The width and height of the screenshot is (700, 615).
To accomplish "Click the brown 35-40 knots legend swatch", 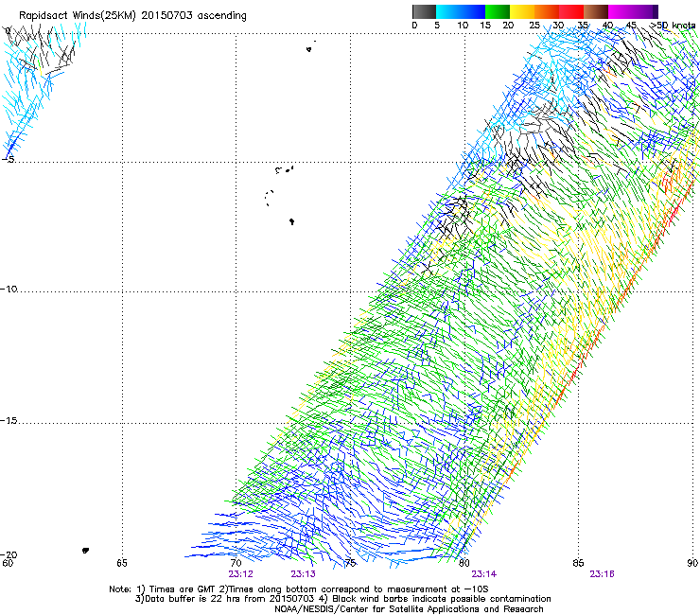I will 596,11.
